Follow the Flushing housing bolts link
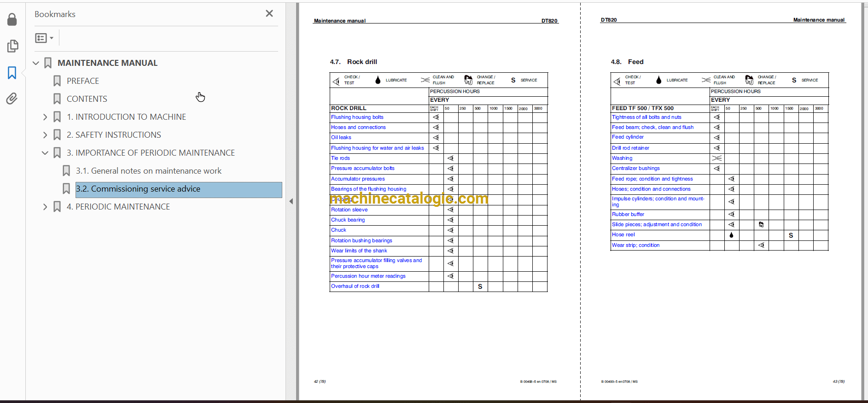This screenshot has height=403, width=868. pyautogui.click(x=357, y=117)
